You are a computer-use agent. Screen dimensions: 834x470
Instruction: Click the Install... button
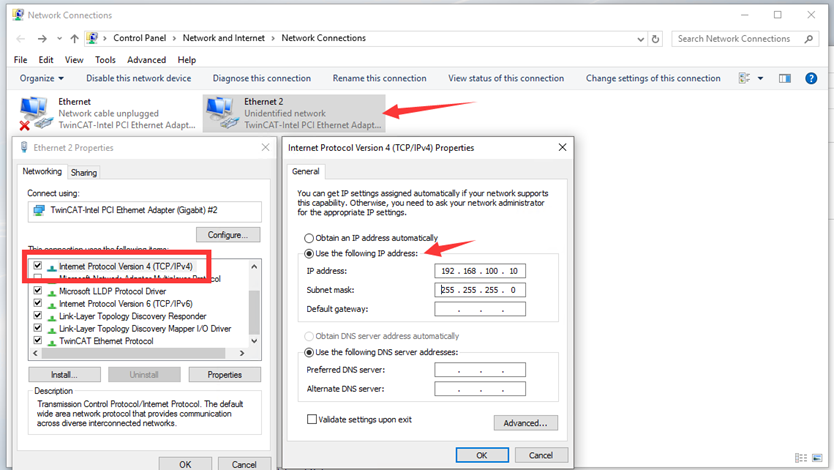click(x=64, y=375)
